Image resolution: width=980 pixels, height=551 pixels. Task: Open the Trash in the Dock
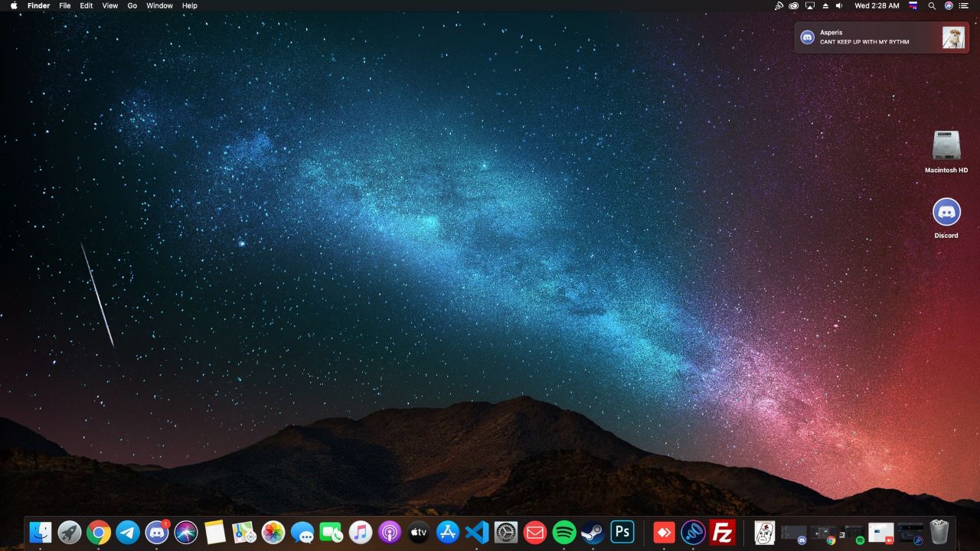[939, 532]
